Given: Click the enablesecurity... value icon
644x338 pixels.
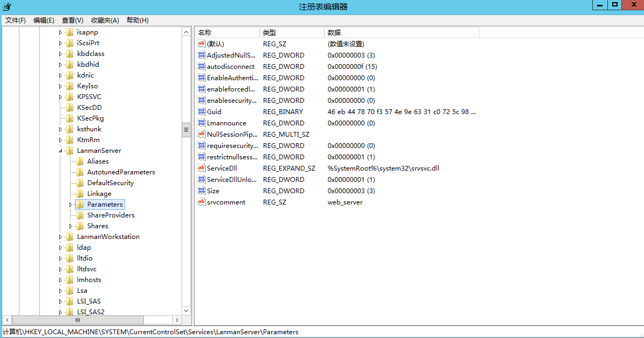Looking at the screenshot, I should pos(201,100).
